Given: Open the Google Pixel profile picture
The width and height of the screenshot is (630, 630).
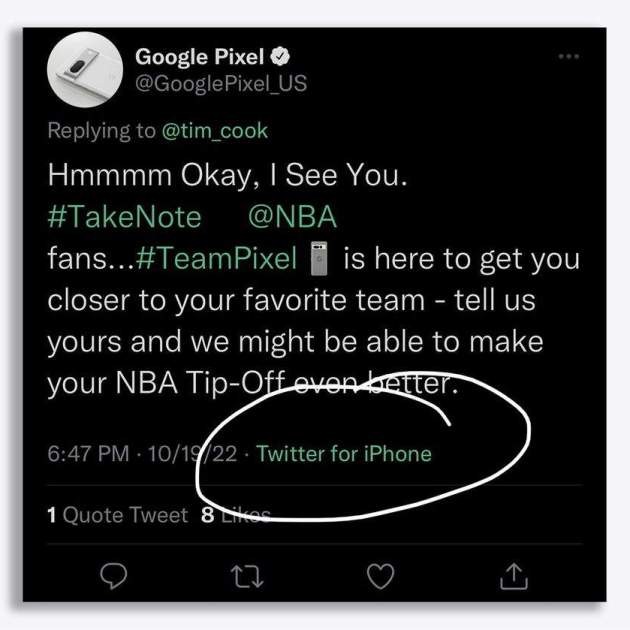Looking at the screenshot, I should coord(85,70).
